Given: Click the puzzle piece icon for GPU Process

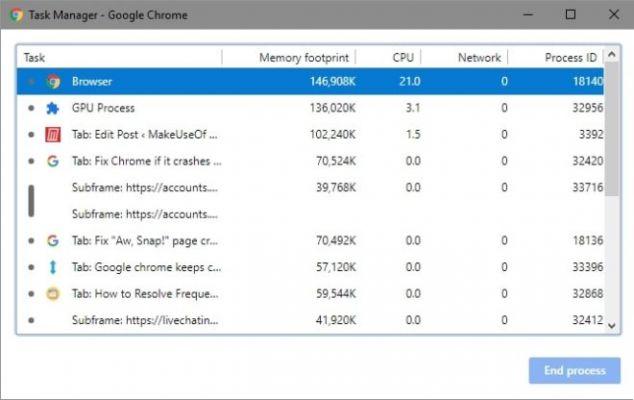Looking at the screenshot, I should point(53,108).
